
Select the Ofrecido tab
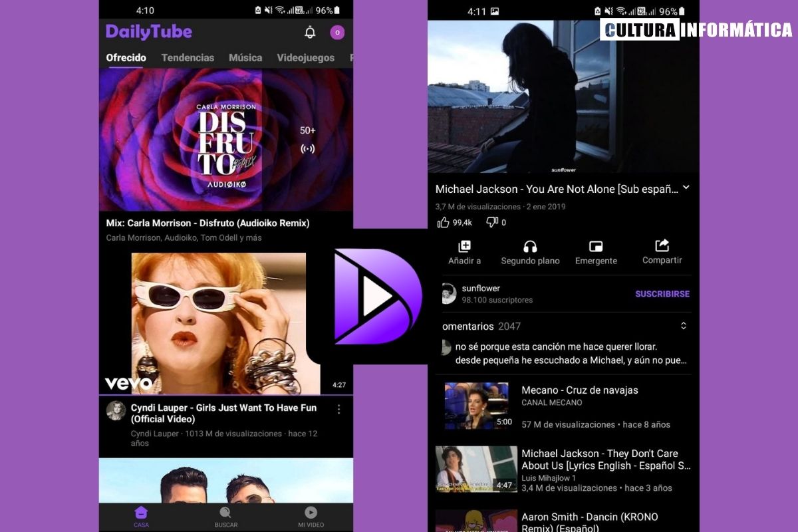tap(126, 58)
